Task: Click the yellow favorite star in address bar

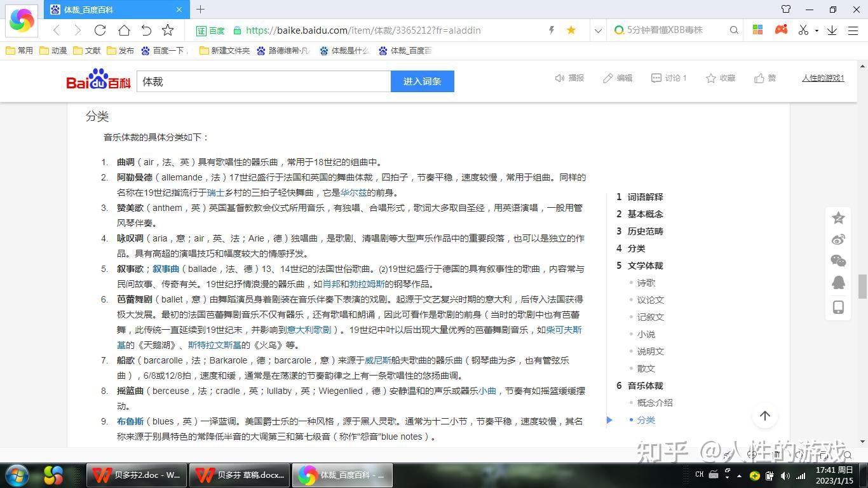Action: click(571, 30)
